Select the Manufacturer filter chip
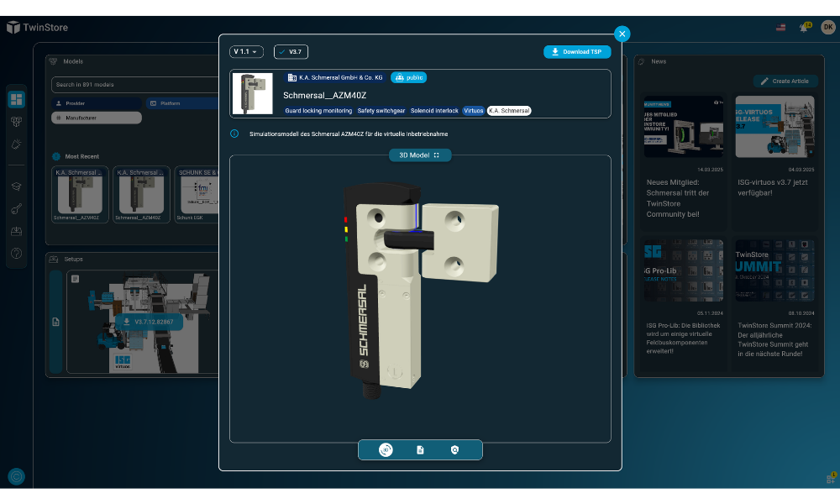This screenshot has width=840, height=504. click(97, 118)
